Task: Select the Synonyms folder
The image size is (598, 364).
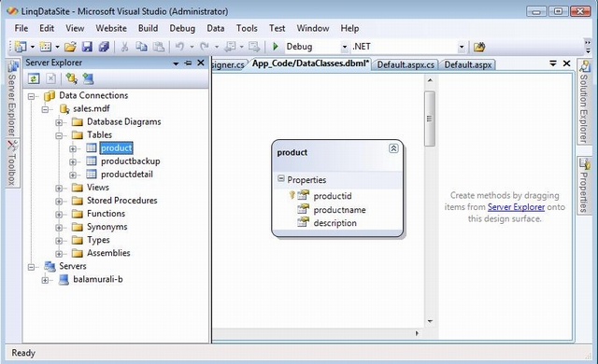Action: 107,227
